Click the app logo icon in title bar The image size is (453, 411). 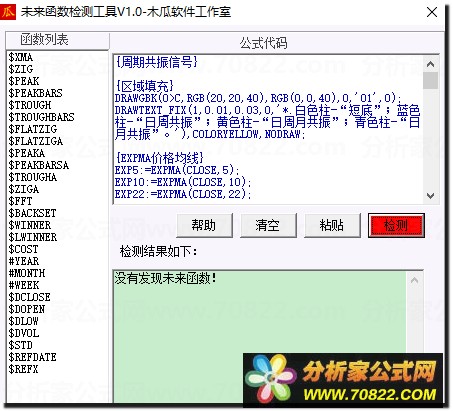coord(8,12)
